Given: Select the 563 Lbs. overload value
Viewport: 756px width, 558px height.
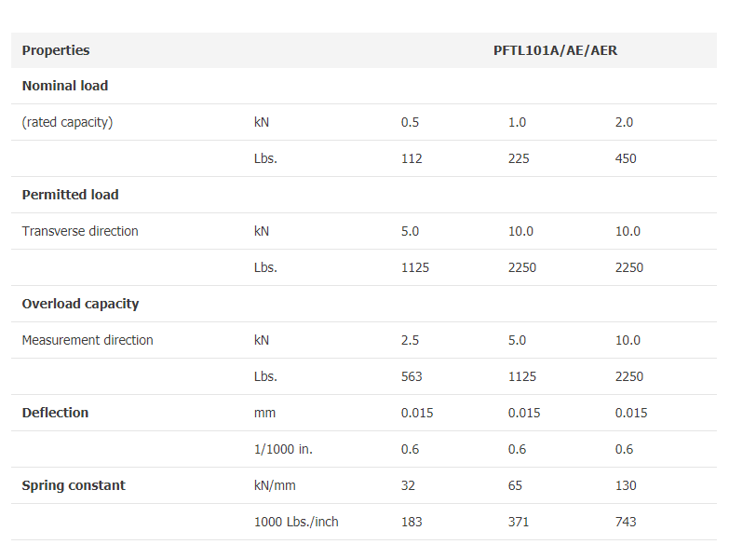Looking at the screenshot, I should coord(412,376).
